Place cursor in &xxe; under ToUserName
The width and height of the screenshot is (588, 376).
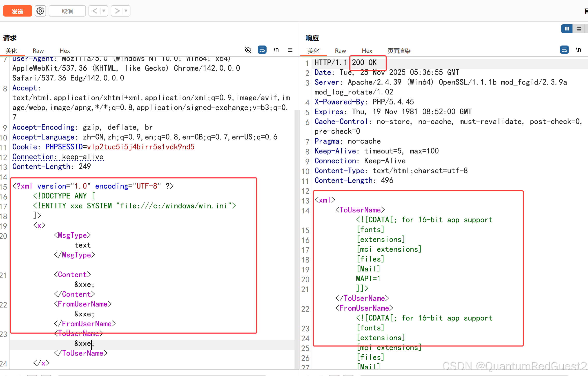click(85, 343)
